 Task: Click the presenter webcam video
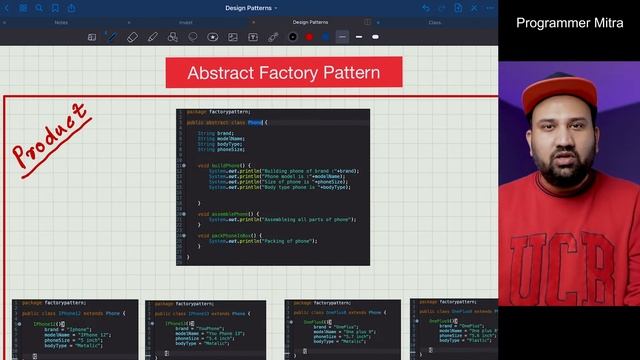point(569,183)
